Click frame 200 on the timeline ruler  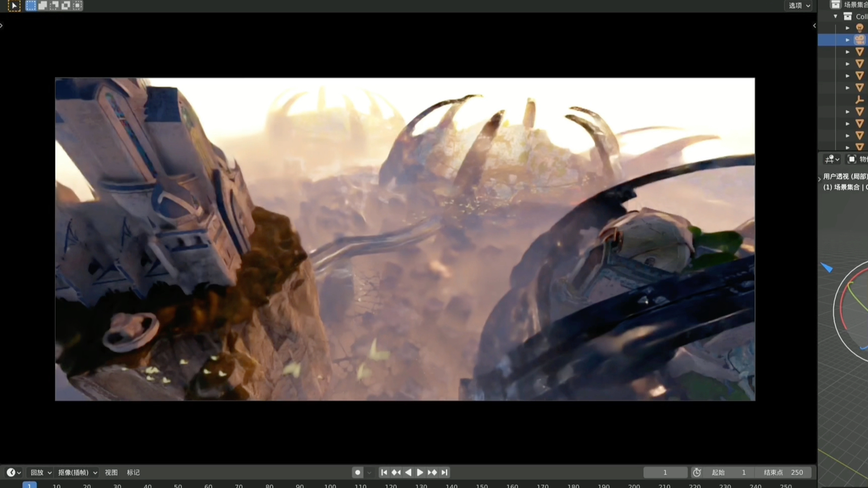click(x=634, y=485)
